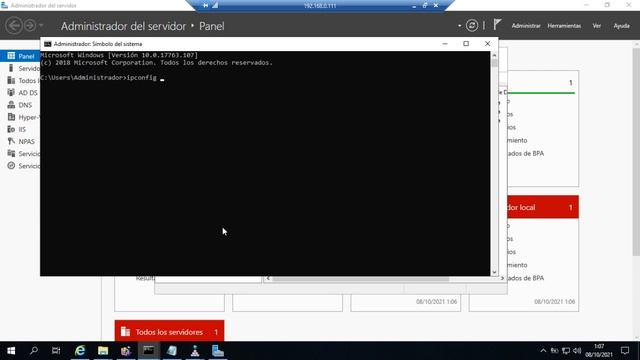Screen dimensions: 640x360
Task: Click the NPAS role icon
Action: [11, 142]
